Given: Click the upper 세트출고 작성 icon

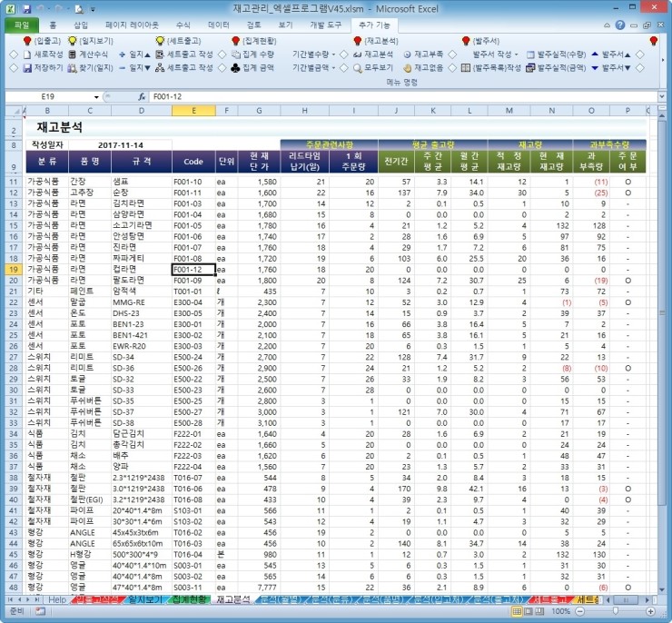Looking at the screenshot, I should coord(160,54).
